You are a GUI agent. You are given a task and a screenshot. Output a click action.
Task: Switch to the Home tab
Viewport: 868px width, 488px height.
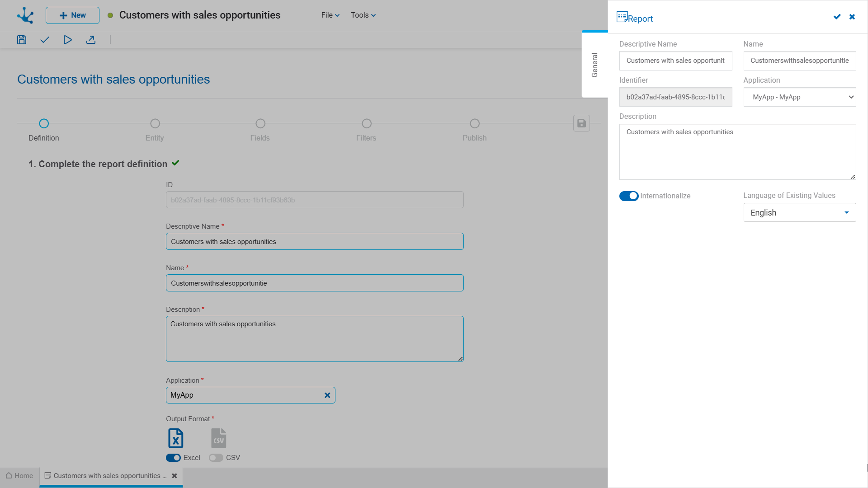tap(19, 476)
